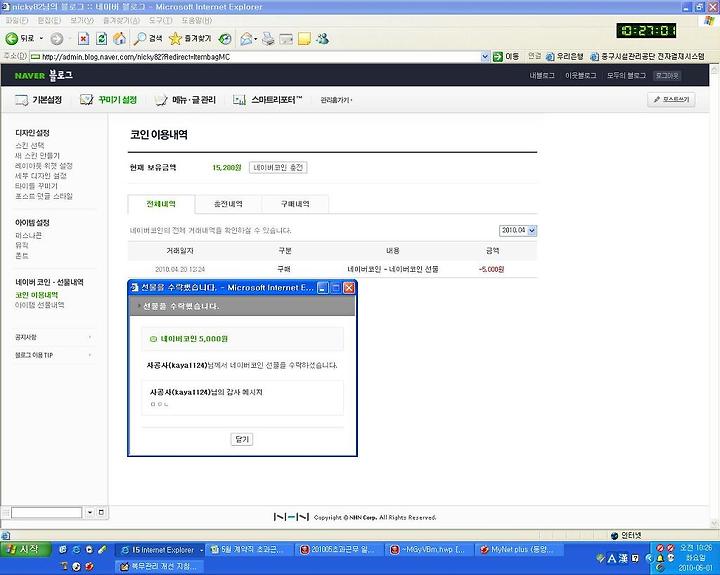Expand the 관리홈가기 dropdown
Screen dimensions: 720x575
(x=336, y=100)
